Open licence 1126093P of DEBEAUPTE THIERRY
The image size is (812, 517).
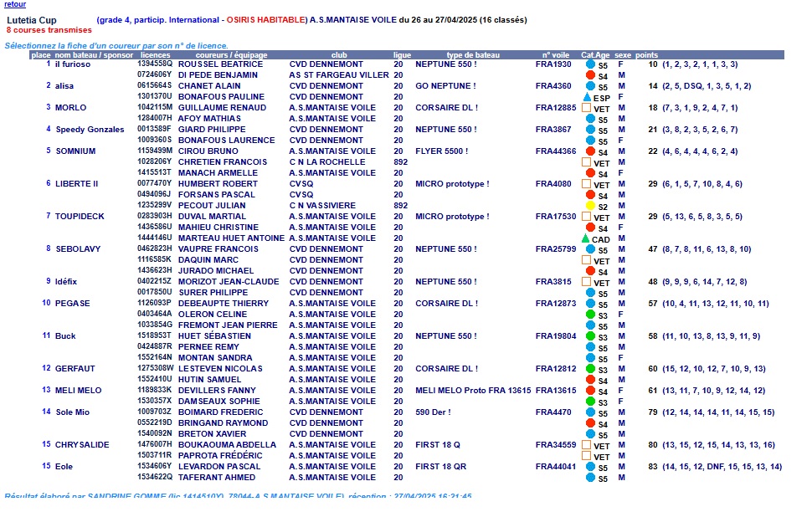155,304
